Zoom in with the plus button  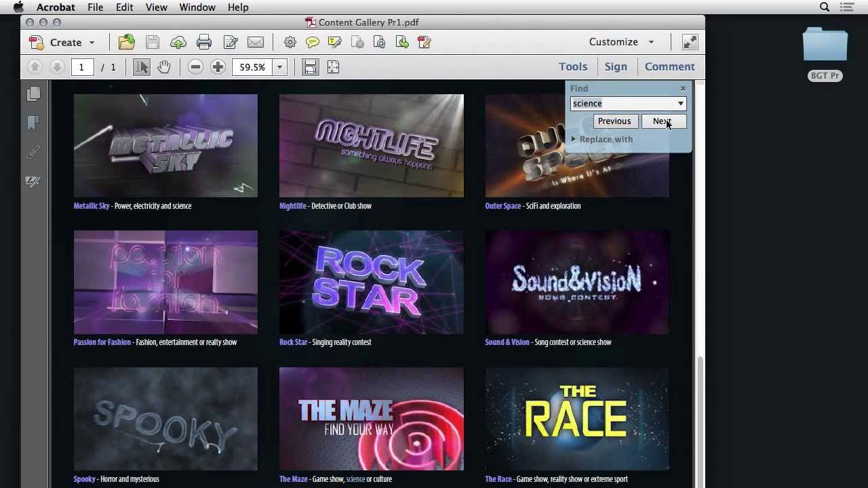[218, 66]
